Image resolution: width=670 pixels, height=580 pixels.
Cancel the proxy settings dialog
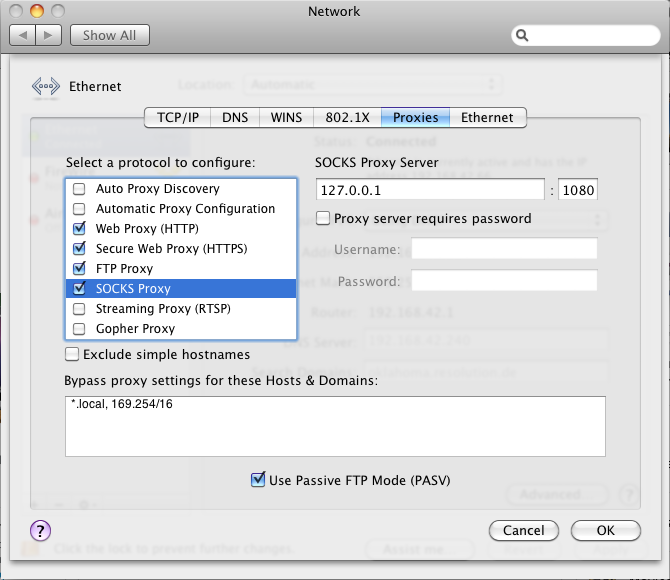click(x=523, y=530)
